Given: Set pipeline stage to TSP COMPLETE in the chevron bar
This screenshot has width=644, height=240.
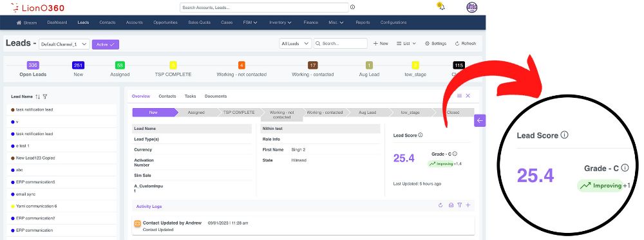Looking at the screenshot, I should 239,113.
